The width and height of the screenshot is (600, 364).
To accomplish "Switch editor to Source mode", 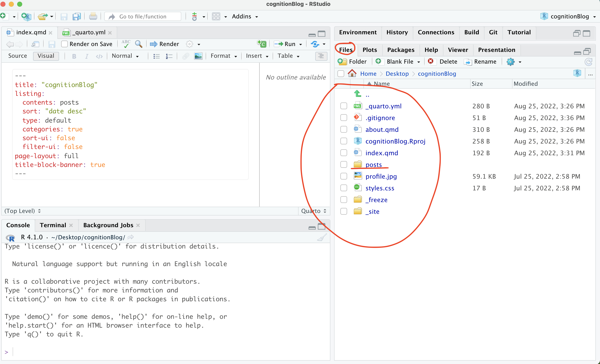I will [x=18, y=56].
